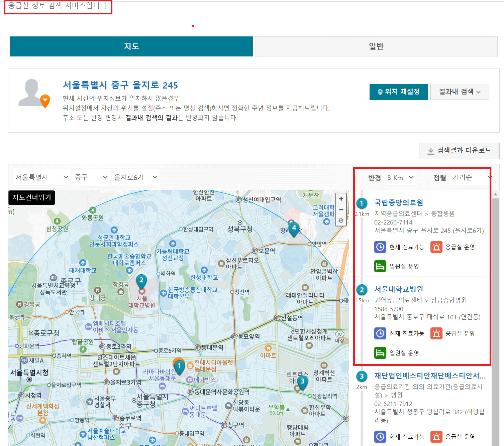Image resolution: width=504 pixels, height=446 pixels.
Task: Zoom out the map with minus button
Action: (341, 210)
